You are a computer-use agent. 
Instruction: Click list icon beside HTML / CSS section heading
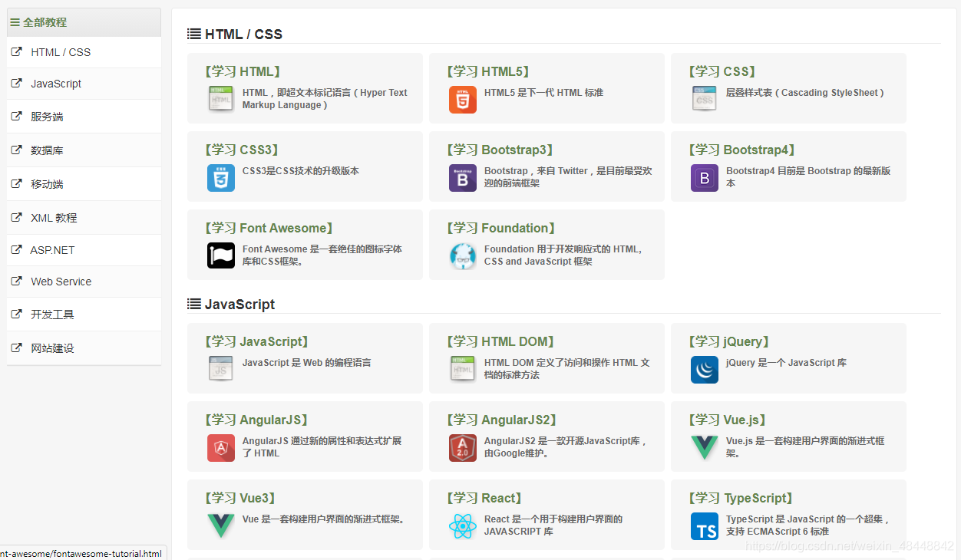(x=194, y=34)
